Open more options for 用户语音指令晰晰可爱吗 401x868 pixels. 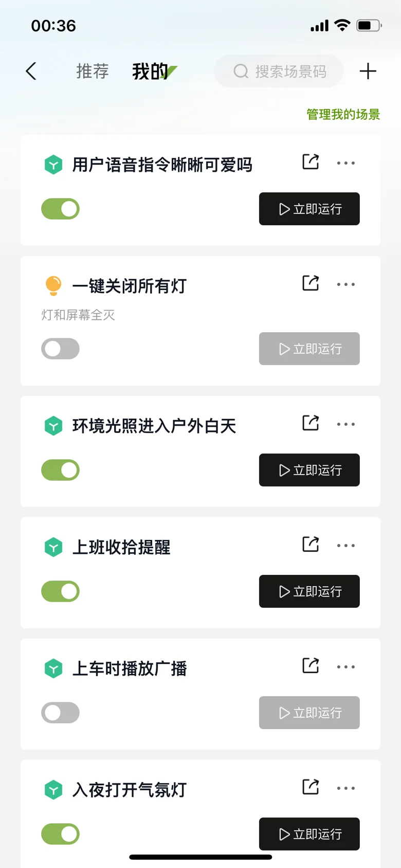point(346,163)
